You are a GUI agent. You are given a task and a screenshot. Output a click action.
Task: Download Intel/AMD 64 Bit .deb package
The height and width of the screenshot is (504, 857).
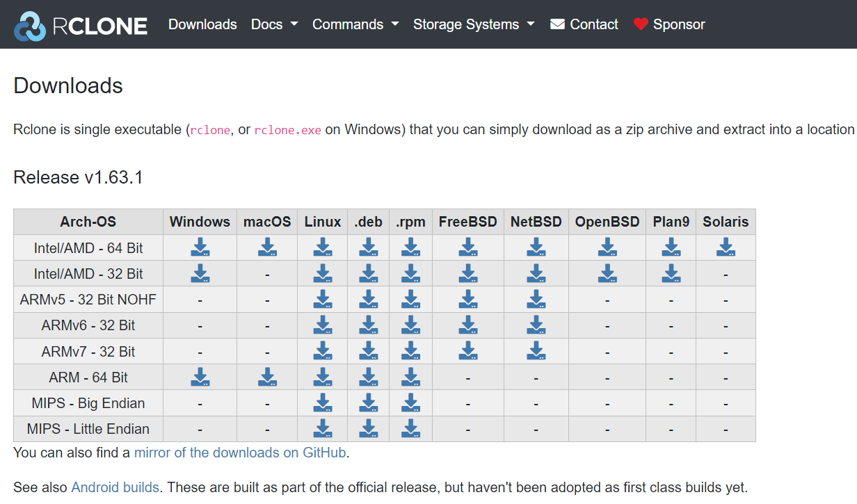(x=368, y=247)
